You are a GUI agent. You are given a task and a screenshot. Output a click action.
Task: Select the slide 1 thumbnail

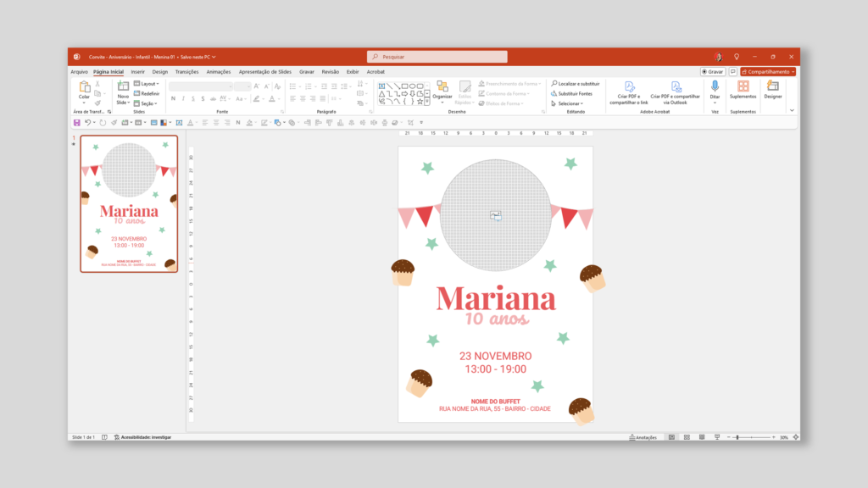pyautogui.click(x=127, y=203)
